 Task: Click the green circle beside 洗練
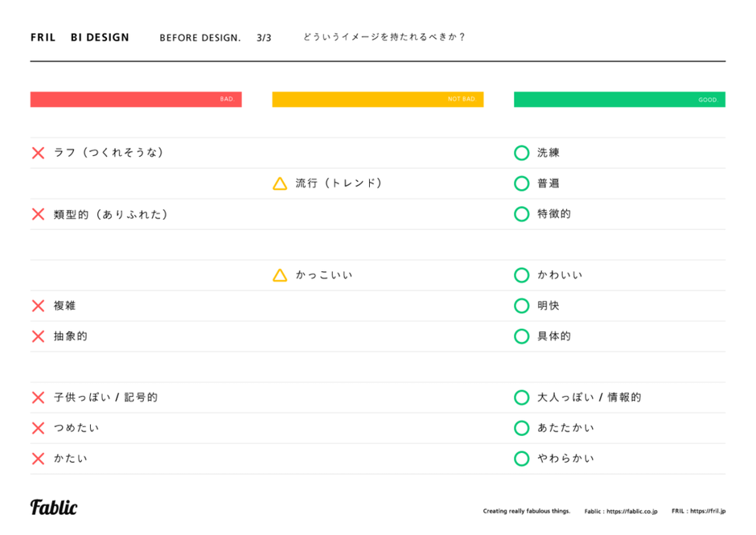coord(521,153)
